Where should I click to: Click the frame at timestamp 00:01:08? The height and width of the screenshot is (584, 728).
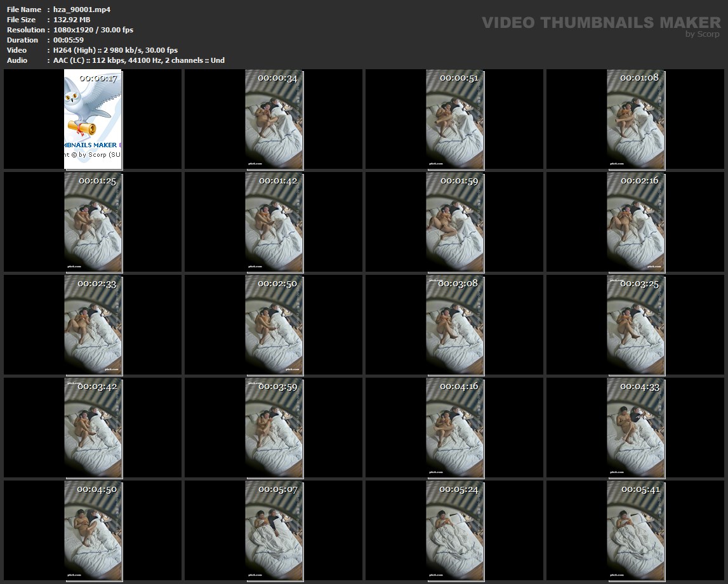click(x=636, y=119)
